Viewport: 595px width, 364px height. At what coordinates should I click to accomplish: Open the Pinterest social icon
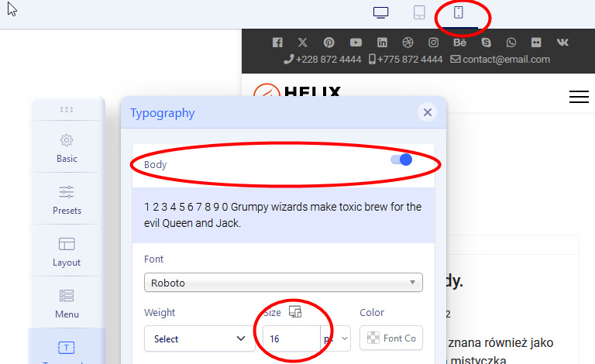pos(329,43)
